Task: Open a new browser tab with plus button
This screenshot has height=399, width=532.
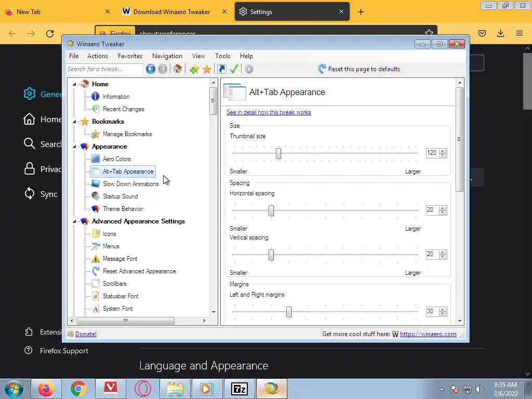Action: 361,12
